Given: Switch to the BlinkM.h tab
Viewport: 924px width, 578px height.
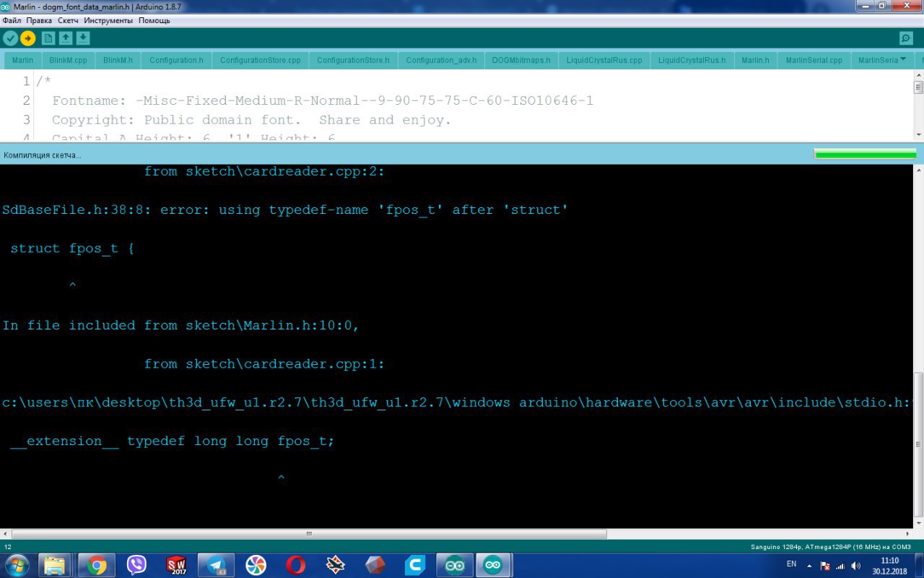Looking at the screenshot, I should (x=118, y=60).
